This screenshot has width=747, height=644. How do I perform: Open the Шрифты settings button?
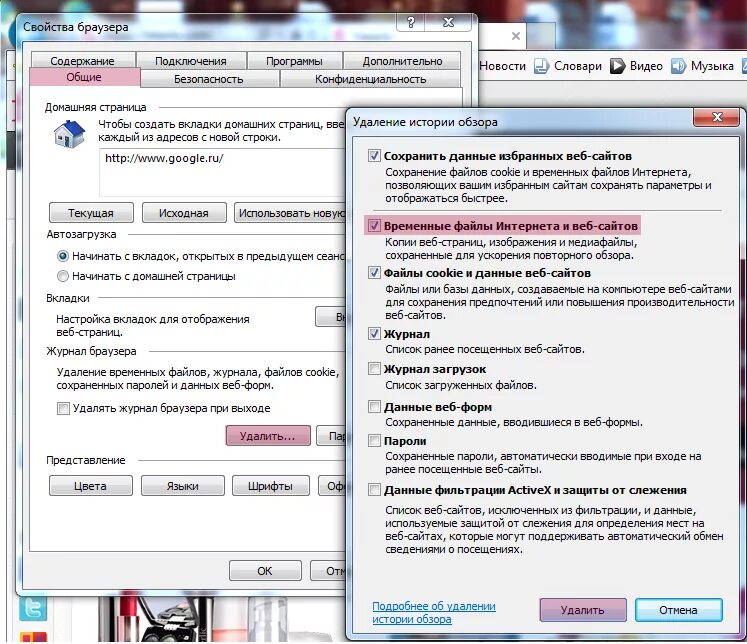271,486
